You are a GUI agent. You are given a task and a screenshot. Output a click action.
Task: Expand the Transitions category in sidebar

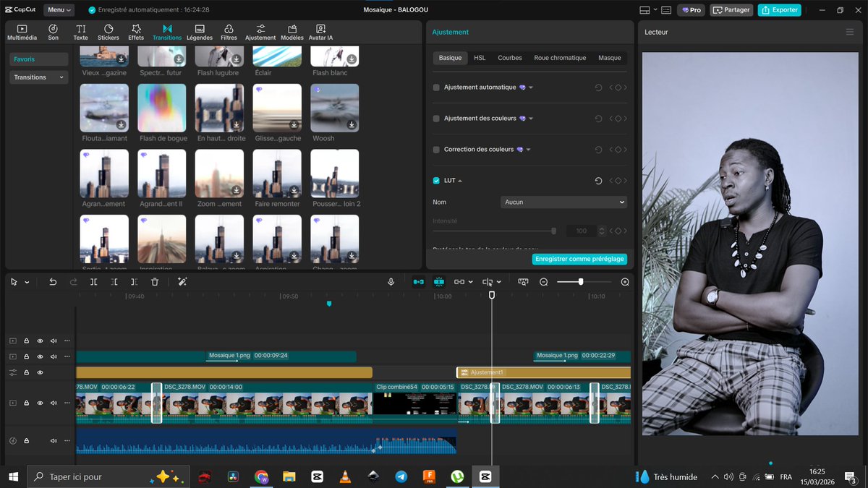[x=39, y=77]
